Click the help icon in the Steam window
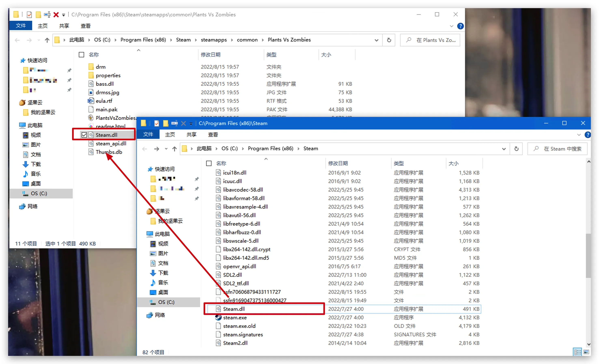 (x=588, y=135)
